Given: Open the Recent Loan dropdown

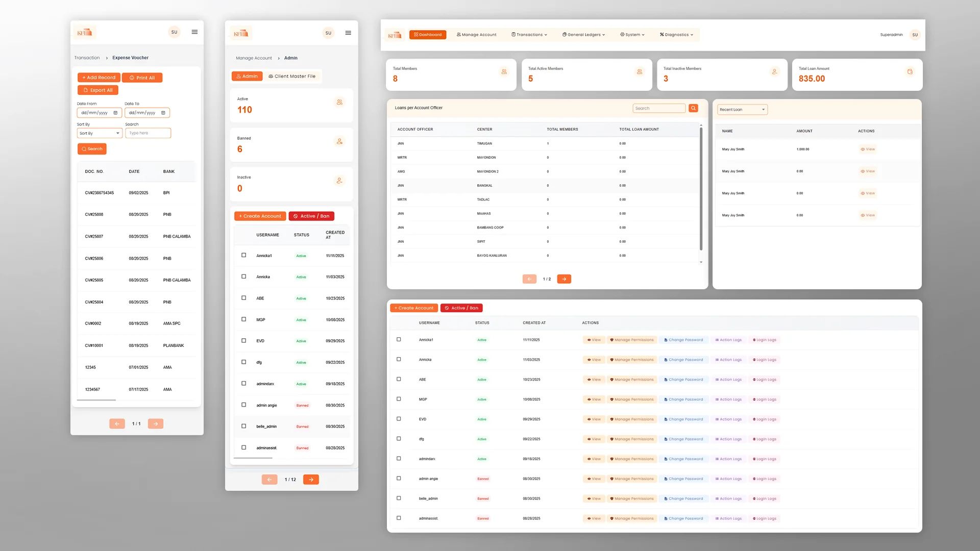Looking at the screenshot, I should (x=742, y=110).
